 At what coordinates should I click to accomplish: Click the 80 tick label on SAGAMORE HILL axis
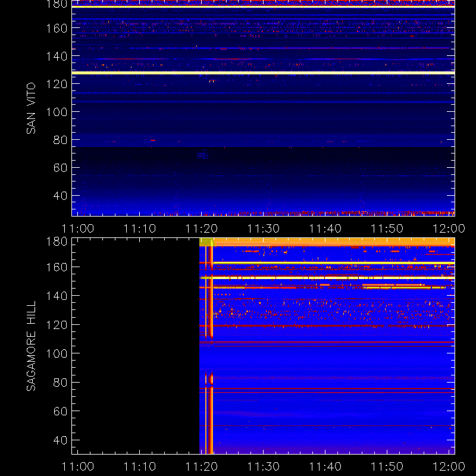click(x=60, y=383)
